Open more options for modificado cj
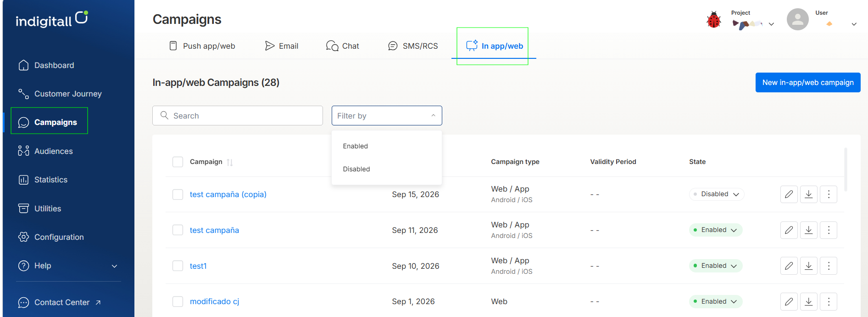Screen dimensions: 868x317 (x=829, y=301)
